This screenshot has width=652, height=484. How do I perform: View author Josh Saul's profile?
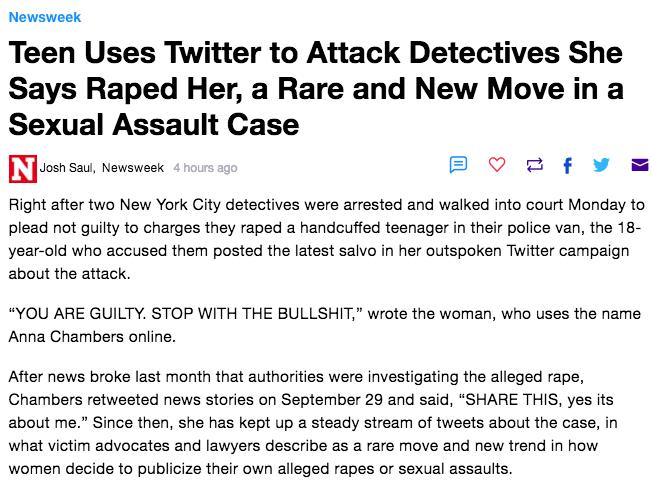(x=67, y=168)
